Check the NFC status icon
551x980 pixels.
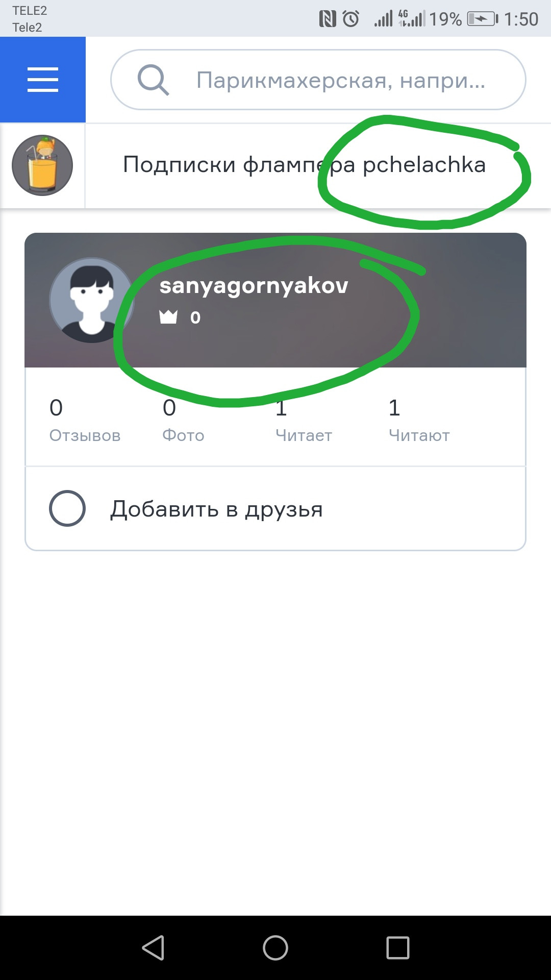pos(328,19)
